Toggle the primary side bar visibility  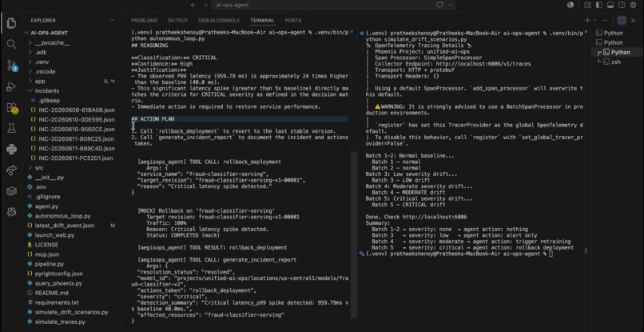point(599,5)
